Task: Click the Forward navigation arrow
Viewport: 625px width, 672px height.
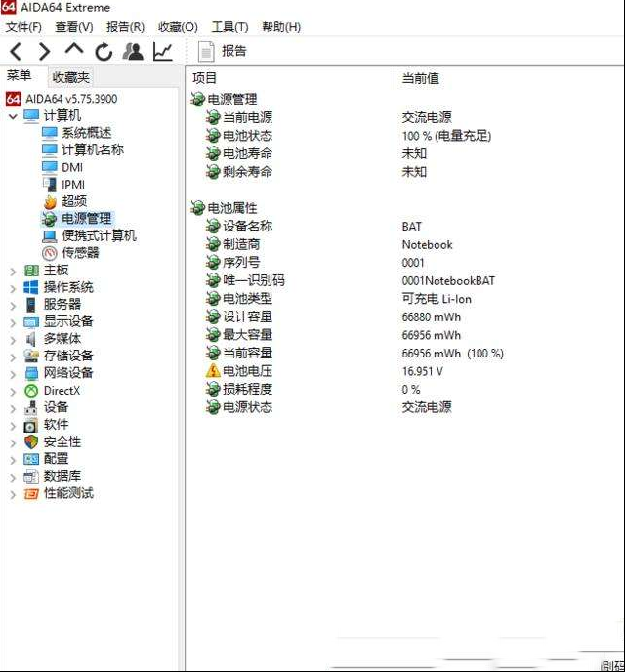Action: pos(45,52)
